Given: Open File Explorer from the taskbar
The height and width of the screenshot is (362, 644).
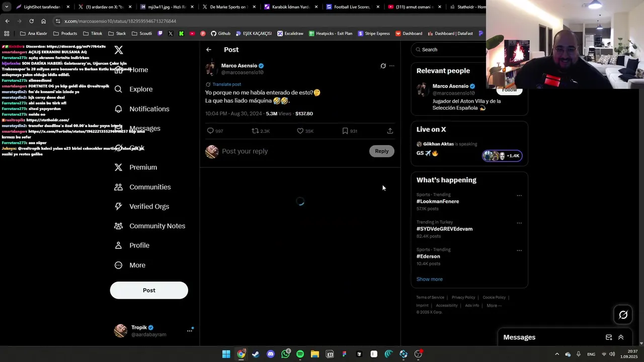Looking at the screenshot, I should click(x=315, y=354).
